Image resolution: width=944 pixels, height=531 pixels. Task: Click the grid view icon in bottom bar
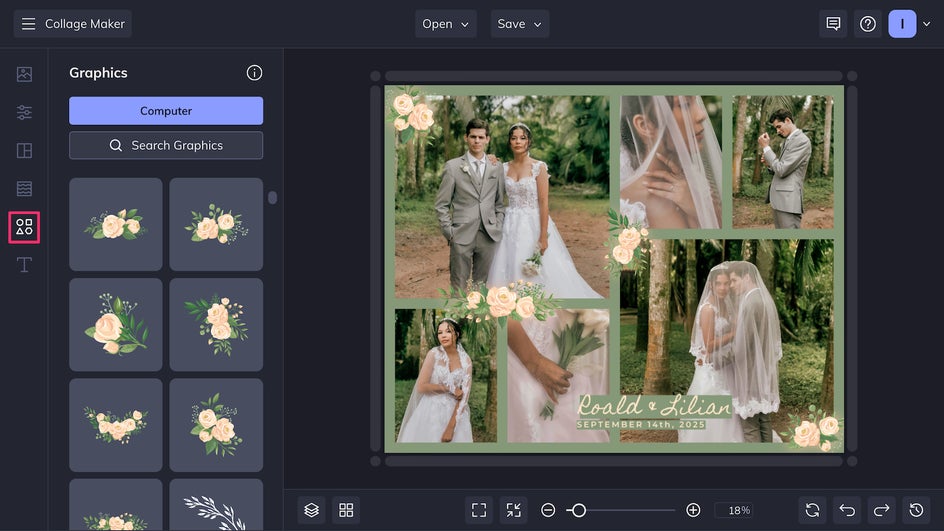pyautogui.click(x=346, y=511)
